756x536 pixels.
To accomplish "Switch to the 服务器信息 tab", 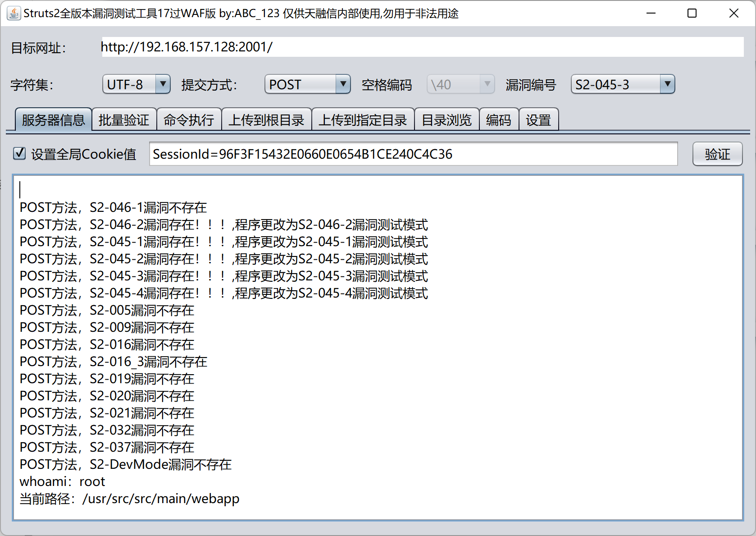I will point(54,119).
